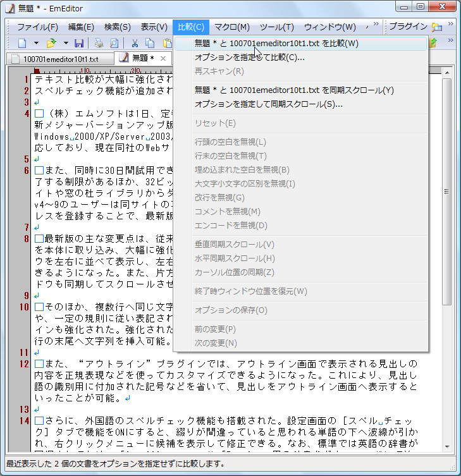Screen dimensions: 461x476
Task: Click the Open folder toolbar icon
Action: pos(52,43)
